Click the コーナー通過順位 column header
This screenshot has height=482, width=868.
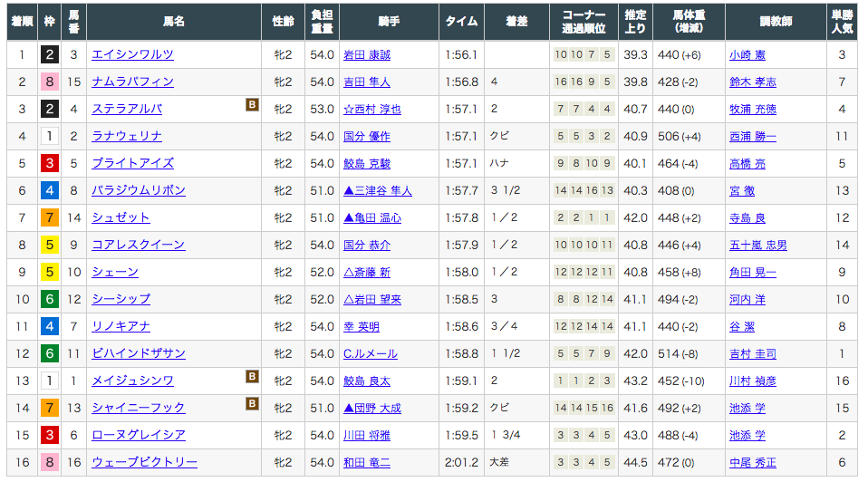[584, 22]
